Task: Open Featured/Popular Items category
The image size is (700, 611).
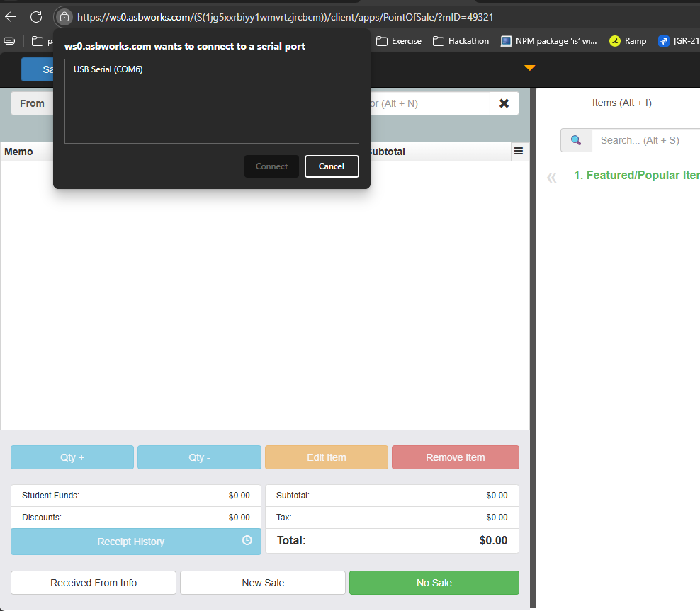Action: [637, 176]
